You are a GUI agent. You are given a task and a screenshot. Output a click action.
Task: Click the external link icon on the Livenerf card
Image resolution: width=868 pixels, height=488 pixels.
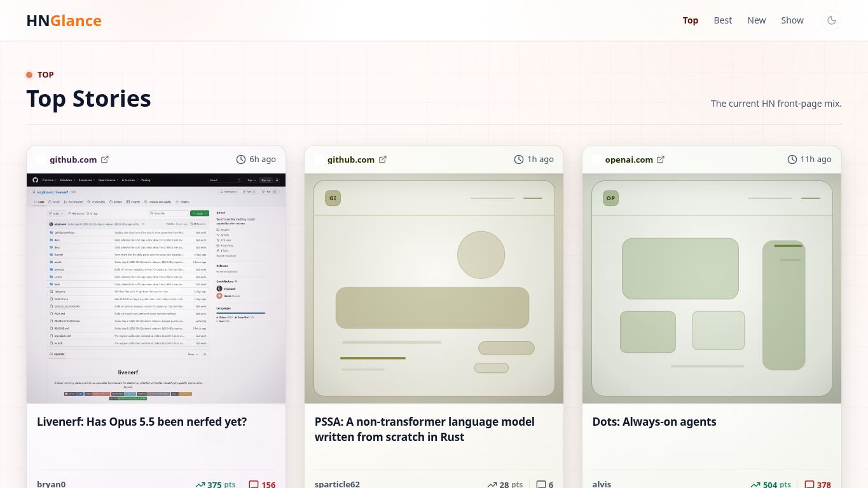105,159
